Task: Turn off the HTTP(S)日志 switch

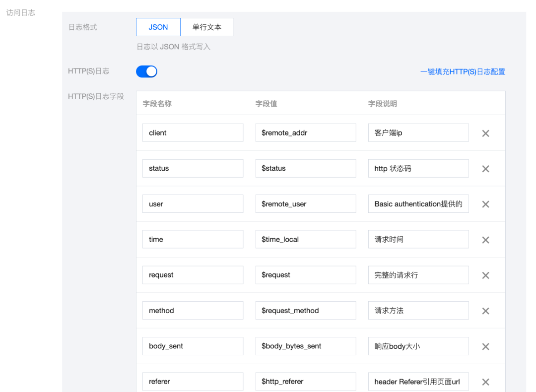Action: 146,71
